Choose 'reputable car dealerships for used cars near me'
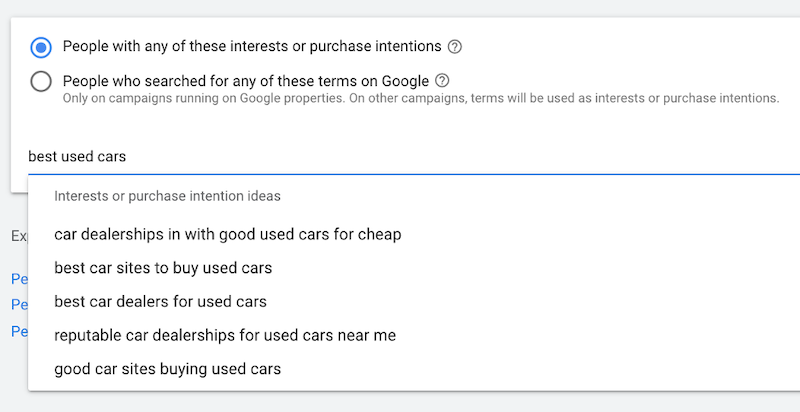Viewport: 800px width, 412px height. pyautogui.click(x=225, y=335)
